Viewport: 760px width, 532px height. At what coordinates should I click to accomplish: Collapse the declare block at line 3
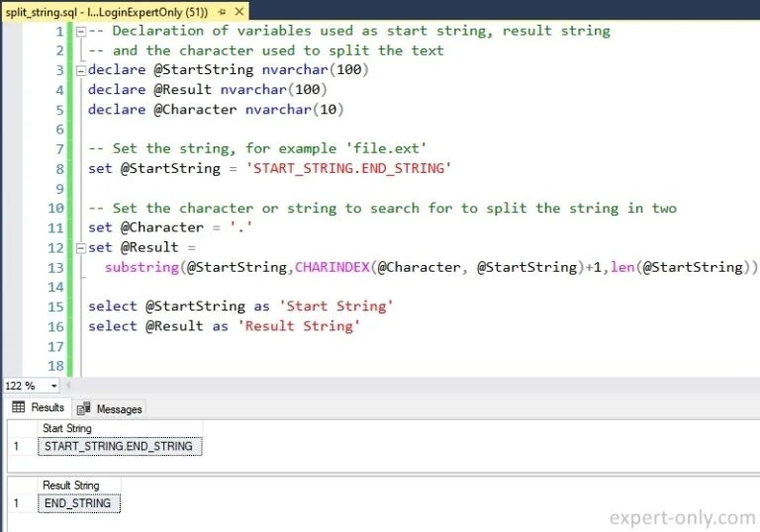(x=81, y=71)
